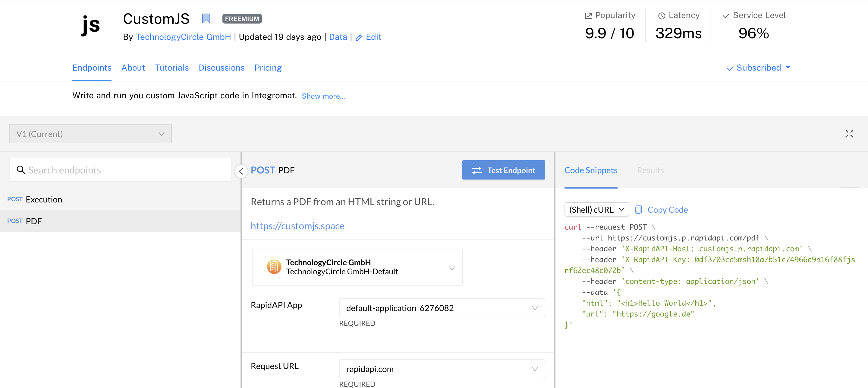This screenshot has width=868, height=388.
Task: Click the Popularity chart icon
Action: click(588, 16)
